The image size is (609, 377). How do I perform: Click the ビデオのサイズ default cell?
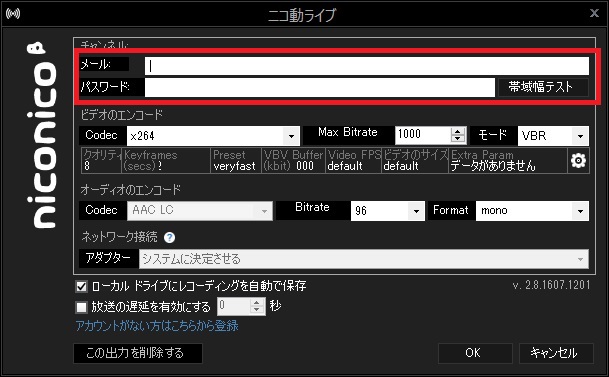point(415,160)
